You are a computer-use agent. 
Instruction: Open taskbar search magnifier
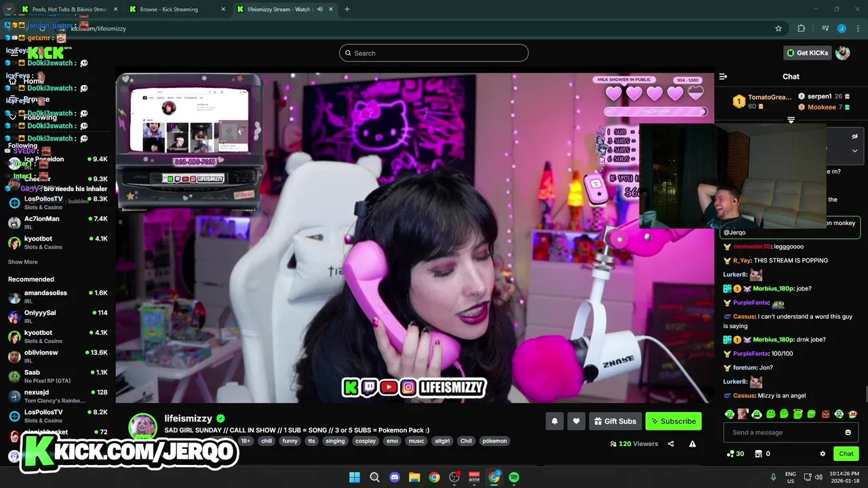tap(374, 477)
